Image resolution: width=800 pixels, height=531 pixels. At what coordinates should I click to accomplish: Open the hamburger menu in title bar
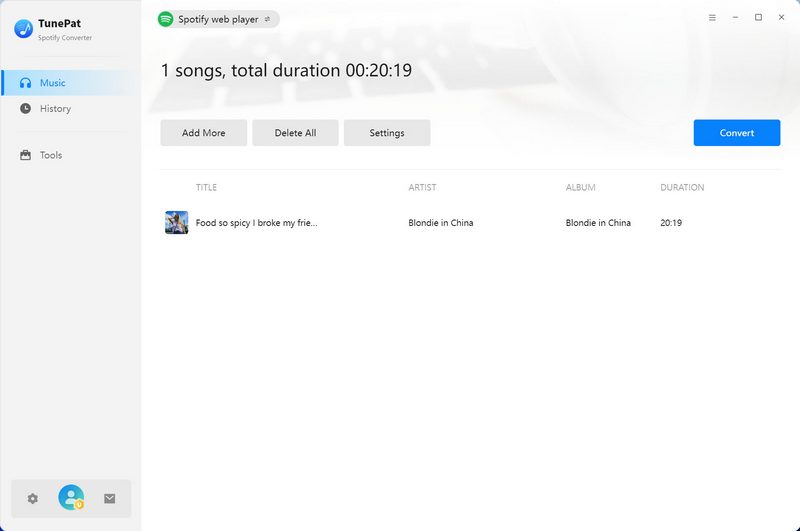pos(712,18)
